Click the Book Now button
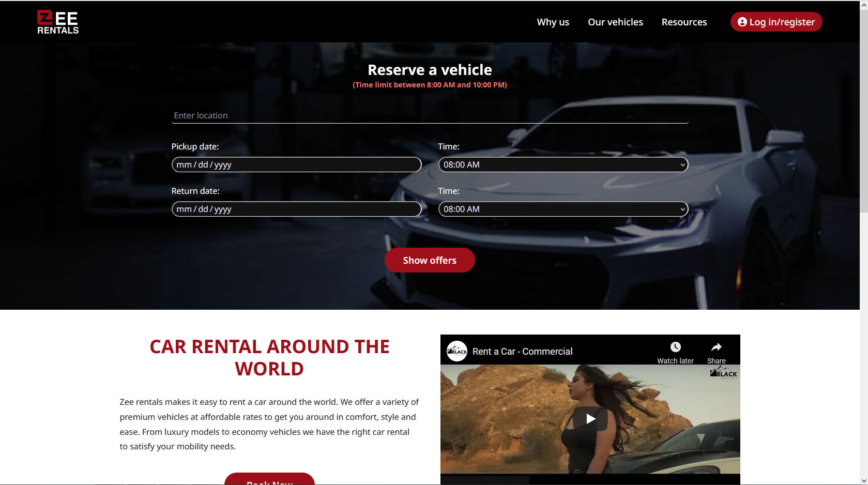The image size is (868, 485). coord(269,479)
